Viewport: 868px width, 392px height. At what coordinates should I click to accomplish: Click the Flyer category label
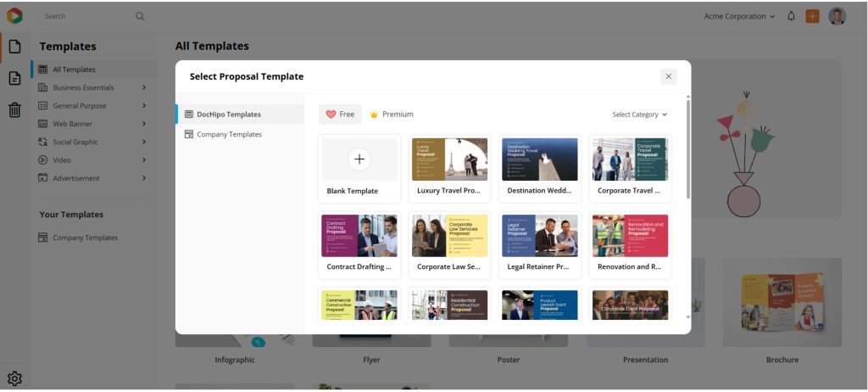[371, 360]
